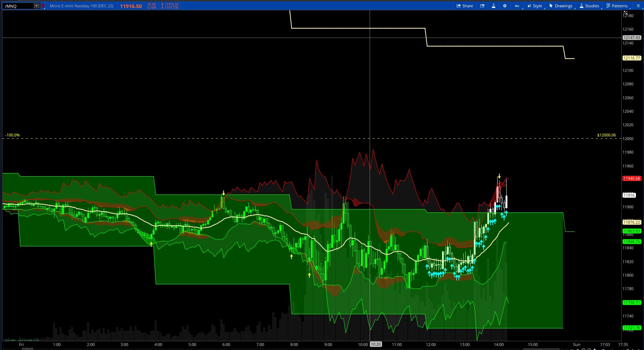Open the chart settings gear icon
The image size is (644, 350).
(504, 5)
